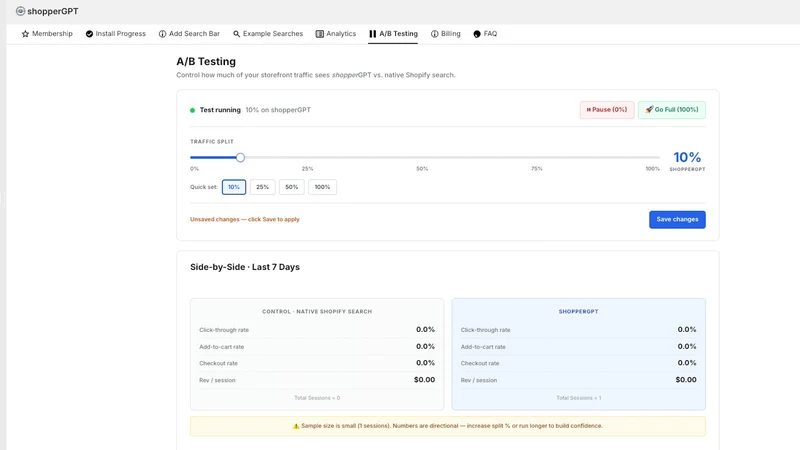The width and height of the screenshot is (800, 450).
Task: Click the large 10% shopperGPT readout
Action: (x=687, y=157)
